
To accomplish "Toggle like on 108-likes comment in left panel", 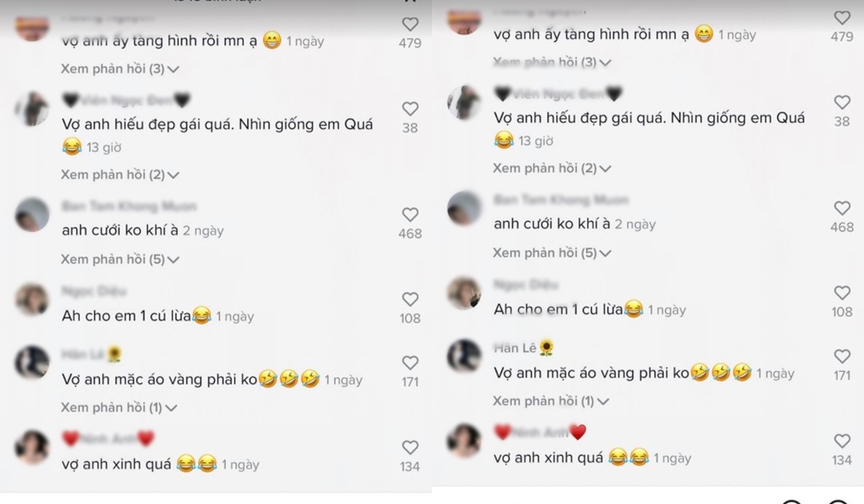I will [x=410, y=300].
